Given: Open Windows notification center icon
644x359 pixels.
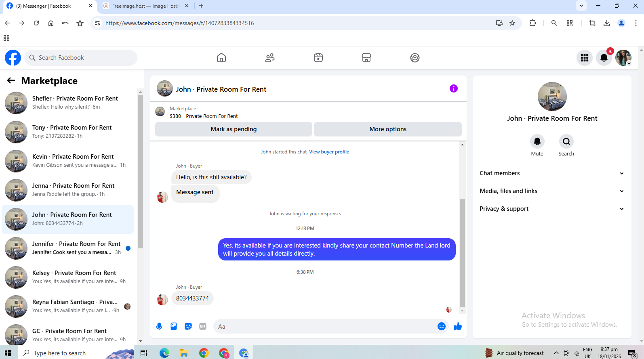Looking at the screenshot, I should coord(632,353).
